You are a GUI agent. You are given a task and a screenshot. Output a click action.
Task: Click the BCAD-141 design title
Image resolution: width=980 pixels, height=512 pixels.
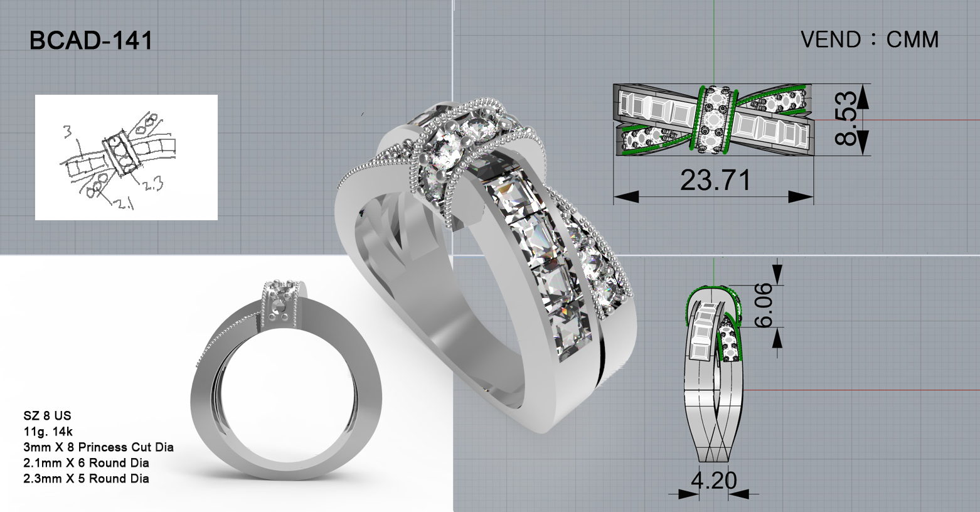click(x=91, y=41)
